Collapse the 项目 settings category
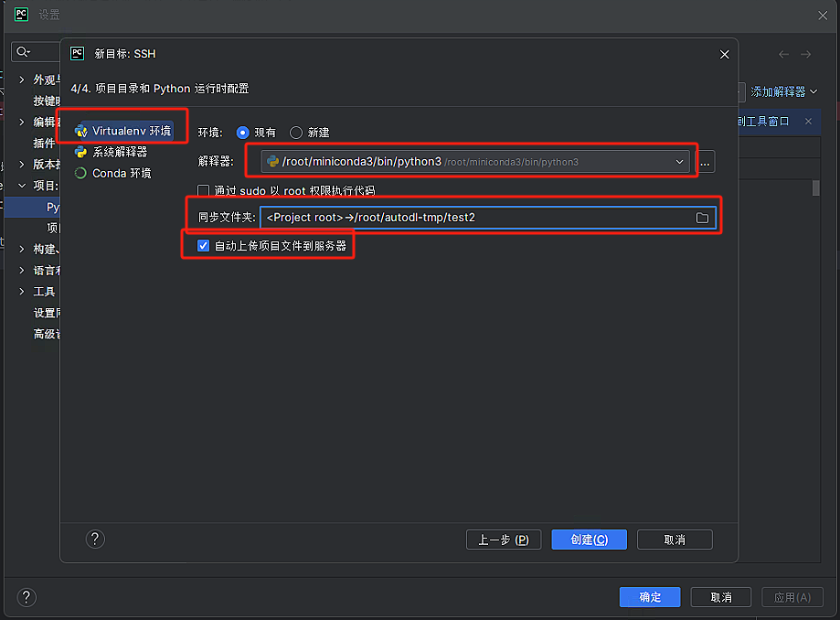This screenshot has width=840, height=620. (x=21, y=186)
